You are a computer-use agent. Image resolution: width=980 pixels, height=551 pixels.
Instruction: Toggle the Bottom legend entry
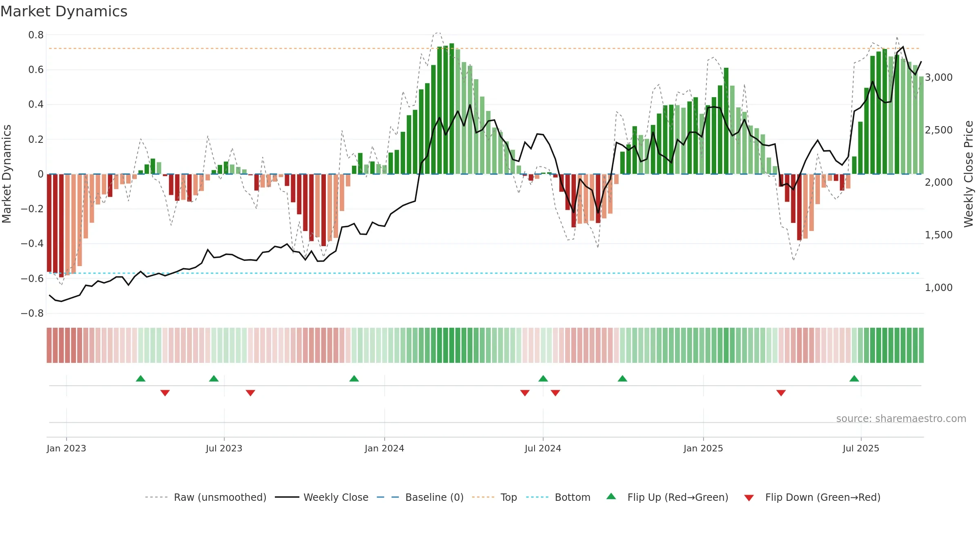[x=558, y=497]
